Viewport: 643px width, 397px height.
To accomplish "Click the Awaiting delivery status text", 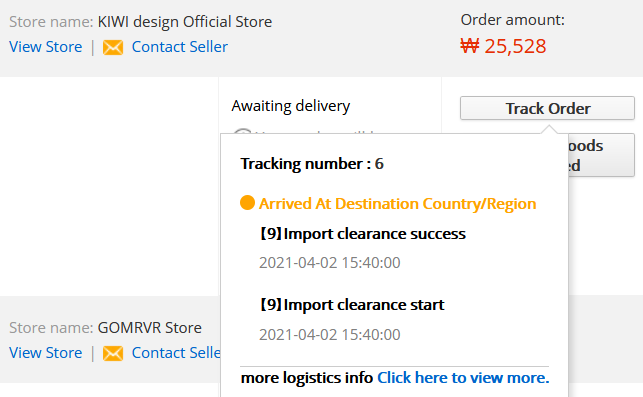I will [291, 106].
